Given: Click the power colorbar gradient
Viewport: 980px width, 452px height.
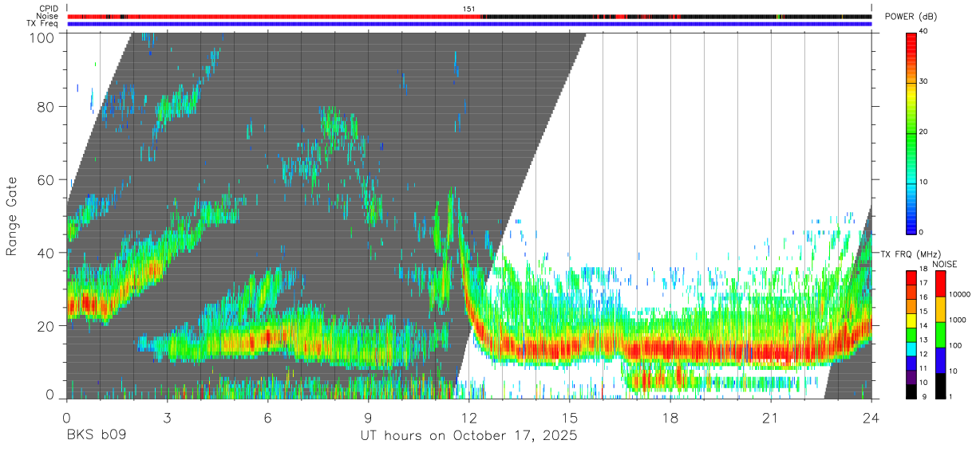Looking at the screenshot, I should coord(911,133).
